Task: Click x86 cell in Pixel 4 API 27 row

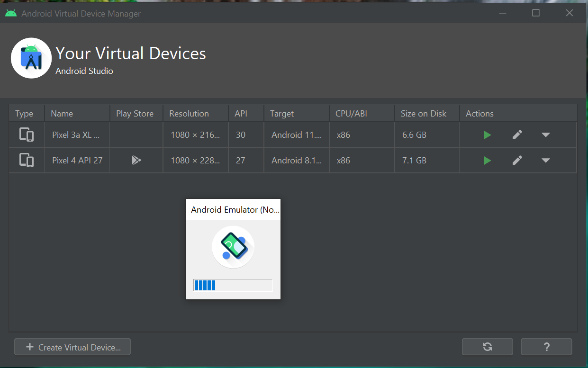Action: click(x=362, y=161)
